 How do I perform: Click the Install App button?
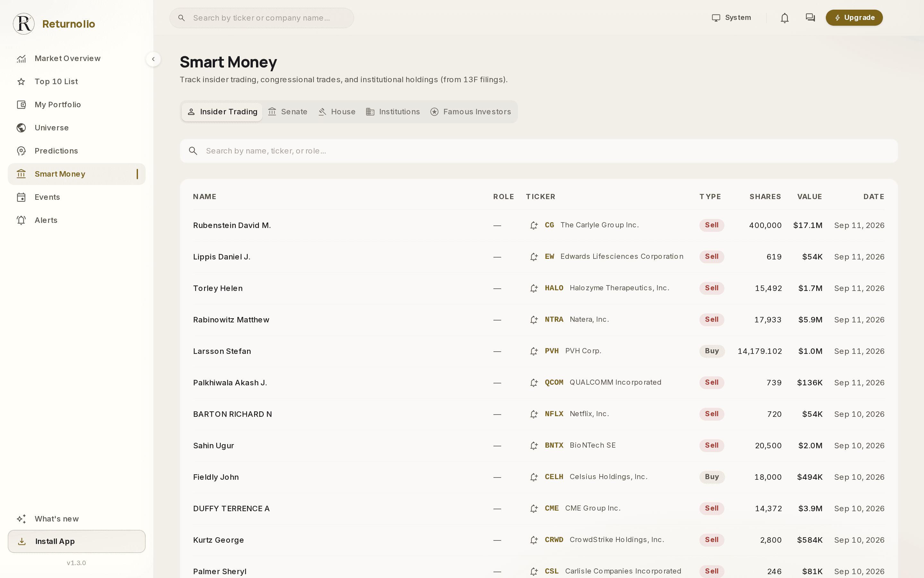tap(76, 541)
